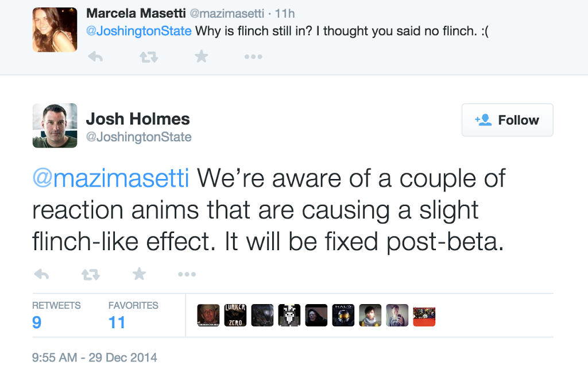Screen dimensions: 588x385
Task: Retweet Marcela Masetti's tweet
Action: [149, 56]
